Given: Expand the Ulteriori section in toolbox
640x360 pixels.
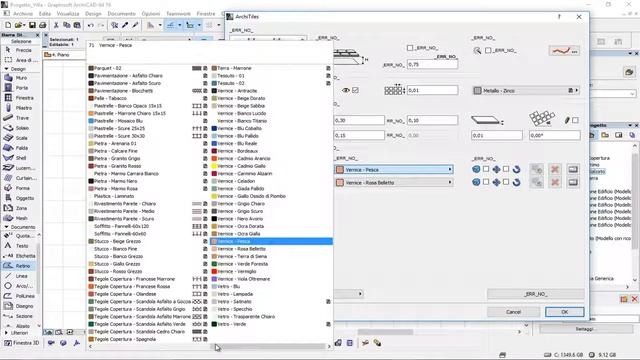Looking at the screenshot, I should point(6,333).
